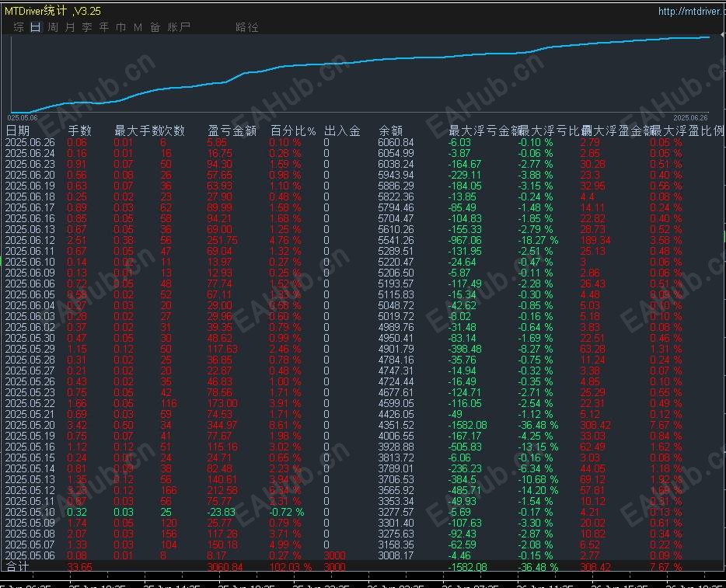
Task: Click balance value 3008.17
Action: [396, 555]
